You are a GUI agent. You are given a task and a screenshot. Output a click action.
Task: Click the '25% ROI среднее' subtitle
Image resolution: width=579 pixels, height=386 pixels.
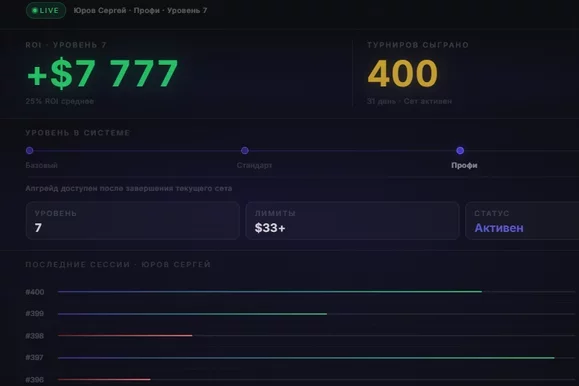pos(59,101)
